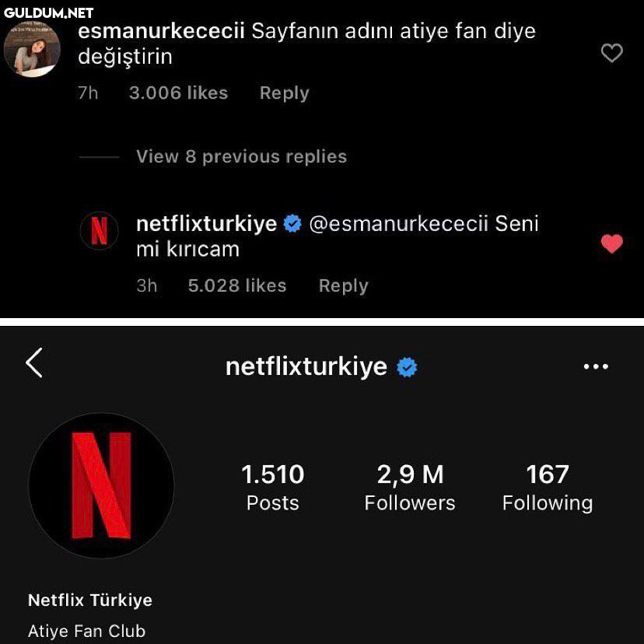
Task: Open esmanurkececii's profile picture
Action: tap(33, 48)
